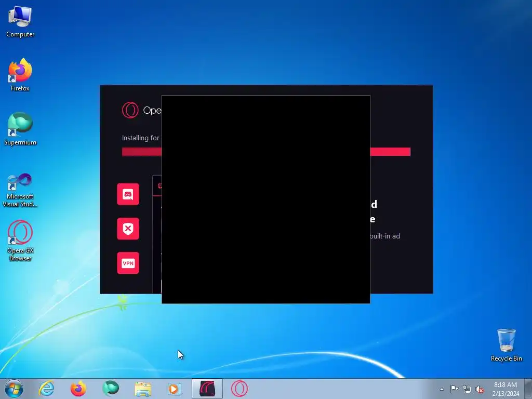Click the ad blocker shield icon in the installer
The width and height of the screenshot is (532, 399).
click(x=128, y=229)
